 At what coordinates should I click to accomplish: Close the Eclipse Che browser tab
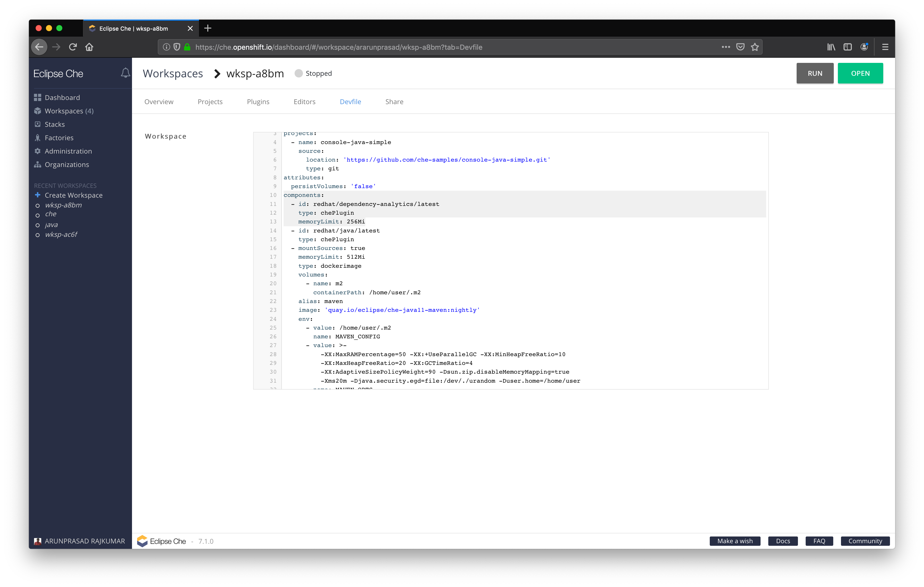pos(190,28)
